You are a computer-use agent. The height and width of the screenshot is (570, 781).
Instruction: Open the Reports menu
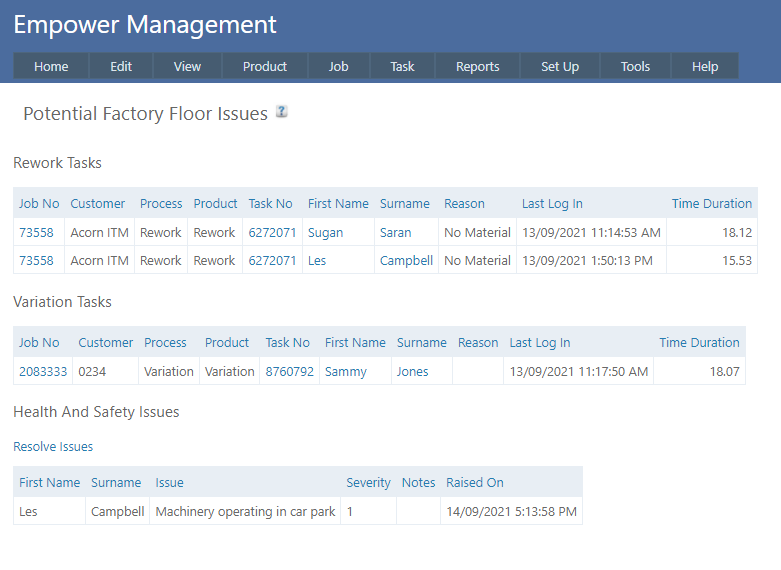pyautogui.click(x=477, y=66)
